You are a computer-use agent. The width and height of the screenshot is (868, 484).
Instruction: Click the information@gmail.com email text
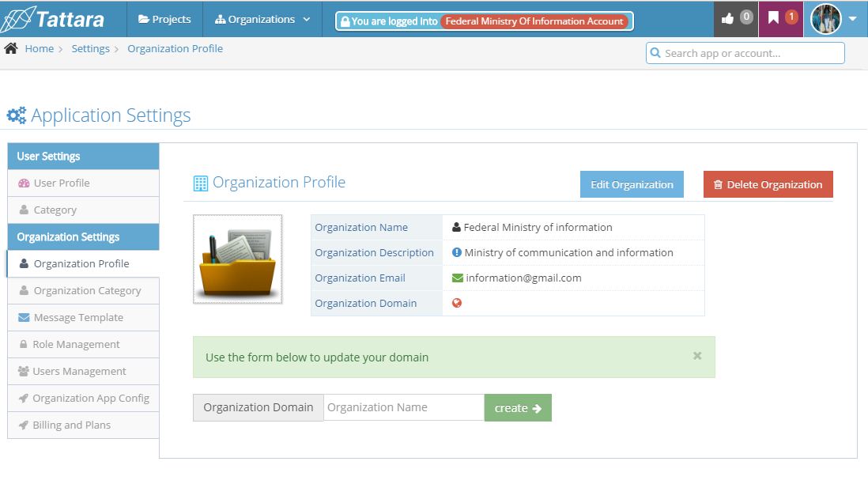(523, 278)
